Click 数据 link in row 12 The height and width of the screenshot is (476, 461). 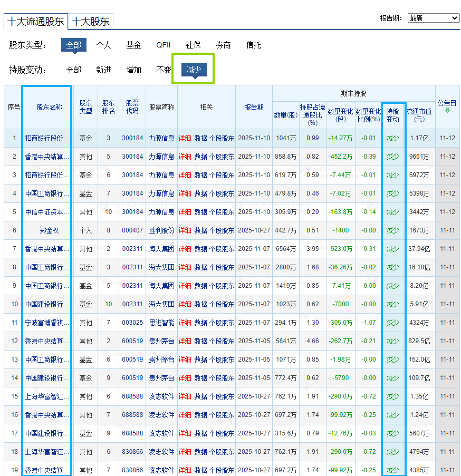click(201, 342)
